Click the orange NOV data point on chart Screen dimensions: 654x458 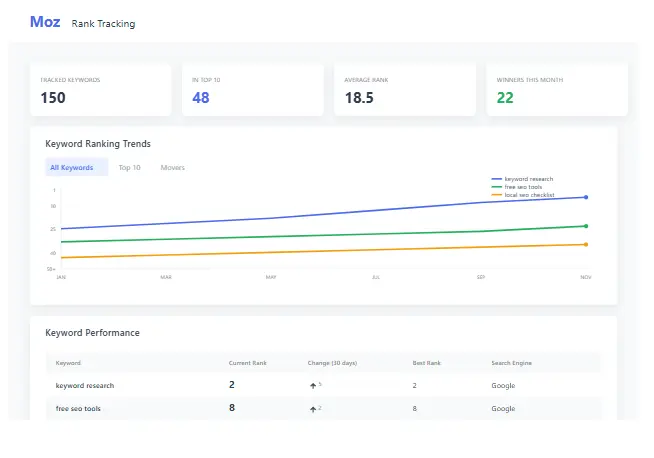point(586,244)
